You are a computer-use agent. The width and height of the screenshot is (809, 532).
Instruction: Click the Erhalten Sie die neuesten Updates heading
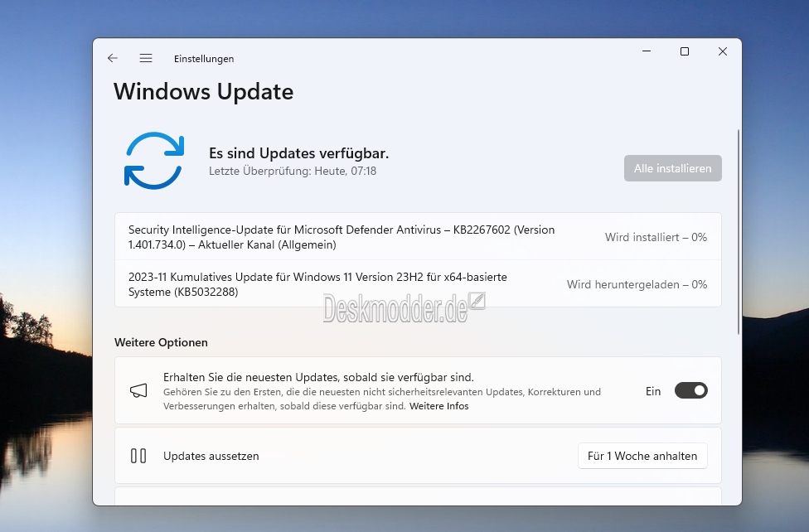(x=318, y=377)
